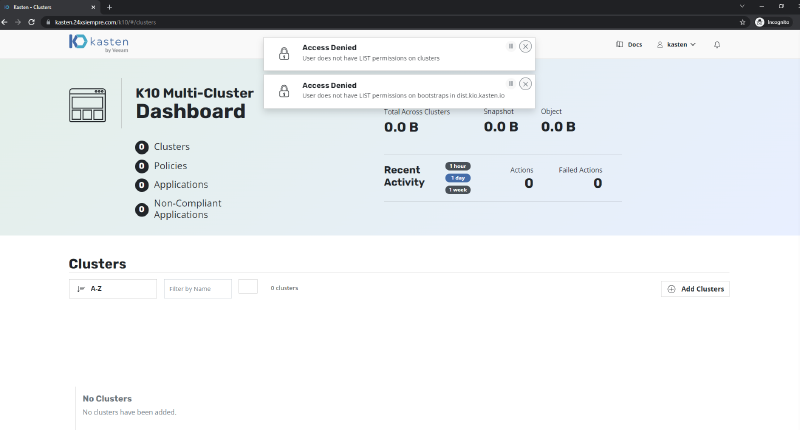This screenshot has width=800, height=430.
Task: Click the Kasten K10 logo
Action: (x=98, y=43)
